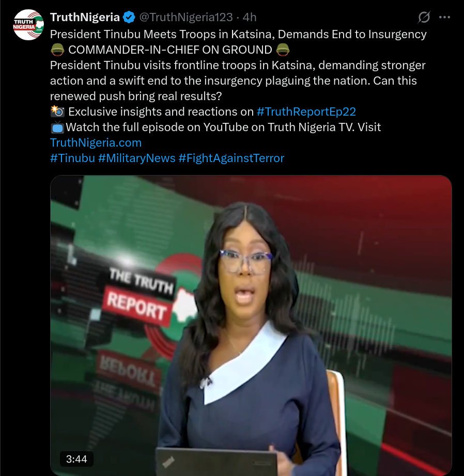The height and width of the screenshot is (476, 464).
Task: Open the #Tinubu hashtag
Action: [x=72, y=158]
